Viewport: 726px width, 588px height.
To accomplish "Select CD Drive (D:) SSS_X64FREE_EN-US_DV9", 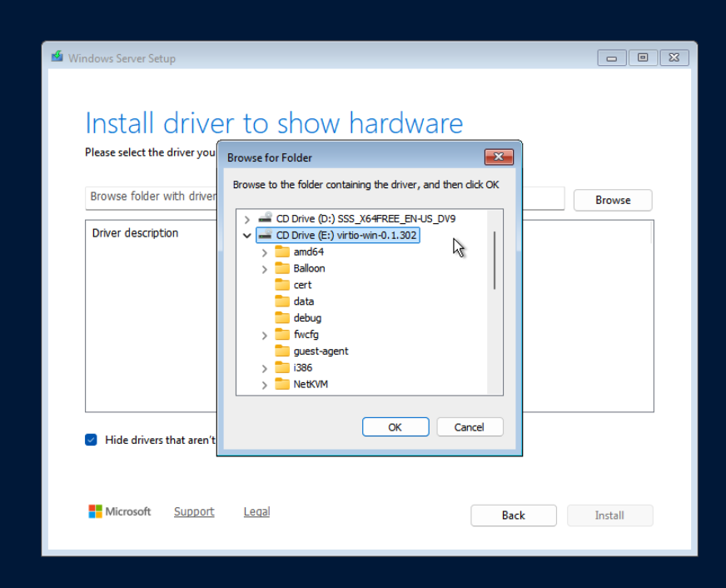I will (365, 218).
